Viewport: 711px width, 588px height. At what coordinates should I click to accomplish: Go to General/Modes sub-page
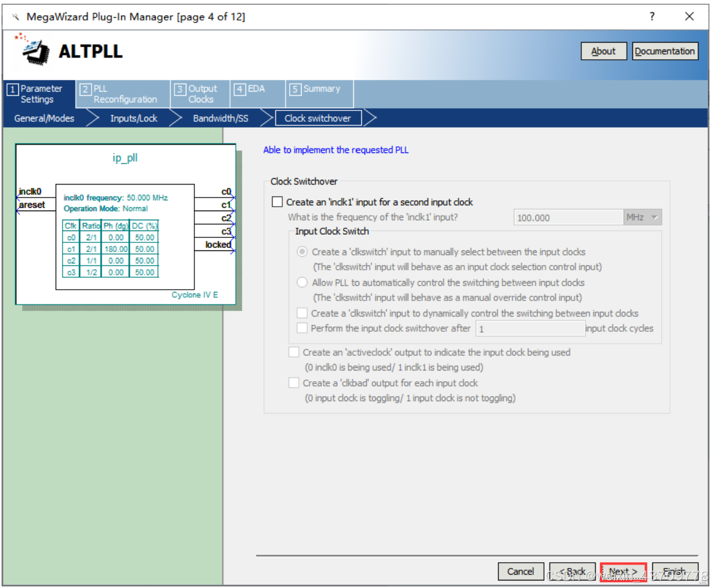click(44, 118)
